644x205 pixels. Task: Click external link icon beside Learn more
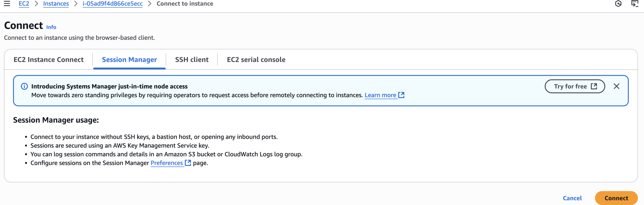tap(401, 95)
